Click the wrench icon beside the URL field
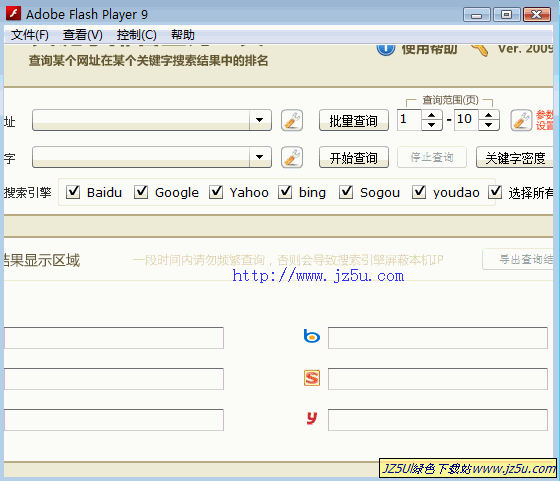Viewport: 560px width, 481px height. 292,120
